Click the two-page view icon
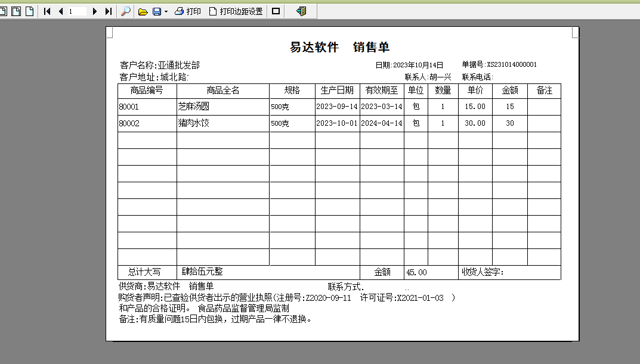Screen dimensions: 640x364 tap(16, 11)
